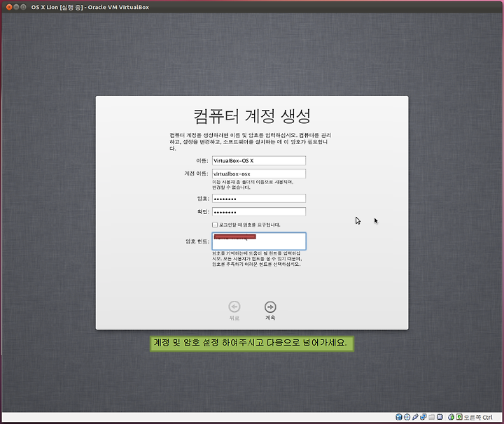Maximize the VirtualBox window

click(23, 7)
